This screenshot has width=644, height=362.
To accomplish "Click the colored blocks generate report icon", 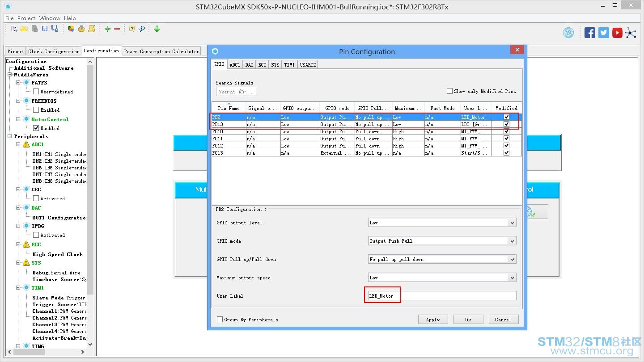I will tap(71, 29).
